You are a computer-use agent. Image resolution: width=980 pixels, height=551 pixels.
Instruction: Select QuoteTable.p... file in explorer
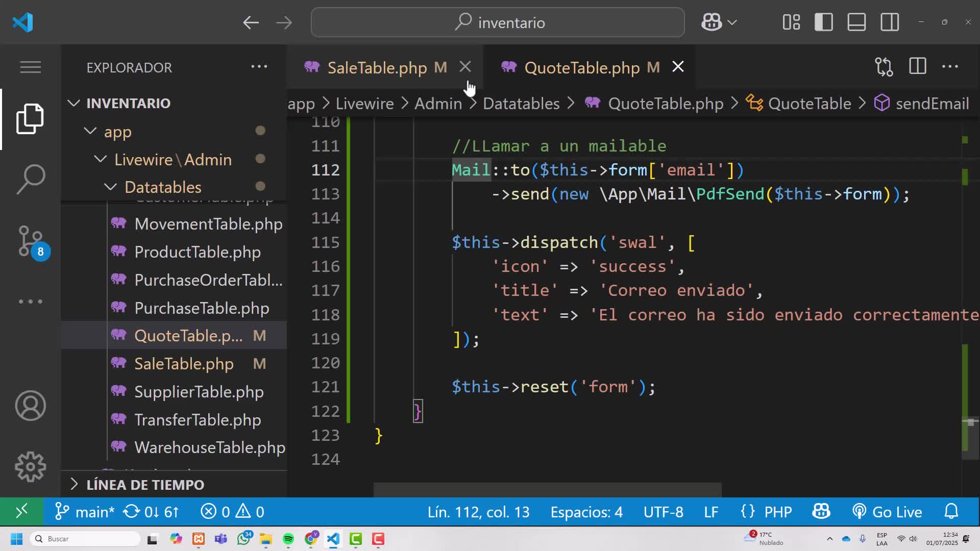174,336
